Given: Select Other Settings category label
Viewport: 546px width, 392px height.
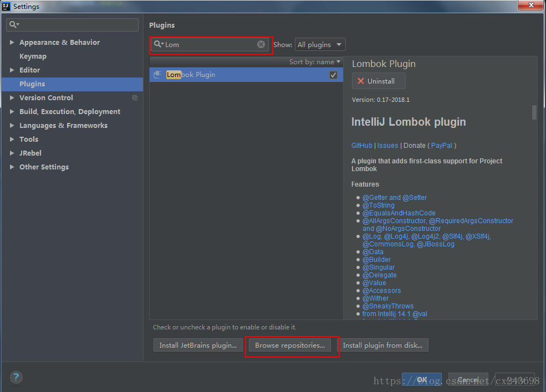Looking at the screenshot, I should 44,167.
